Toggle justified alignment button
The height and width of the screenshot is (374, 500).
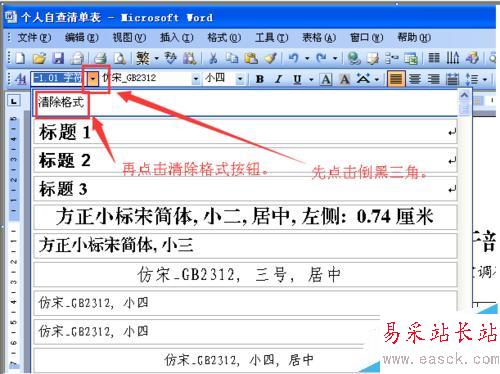coord(396,79)
